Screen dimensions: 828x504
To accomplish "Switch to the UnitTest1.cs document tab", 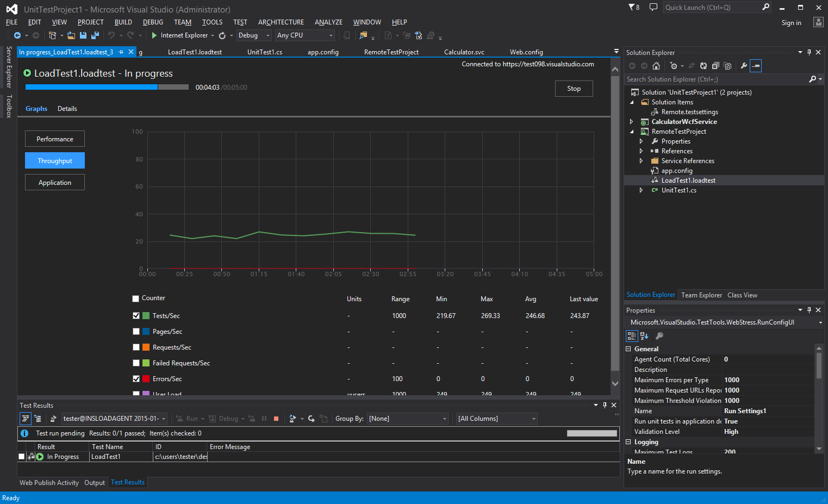I will coord(265,52).
